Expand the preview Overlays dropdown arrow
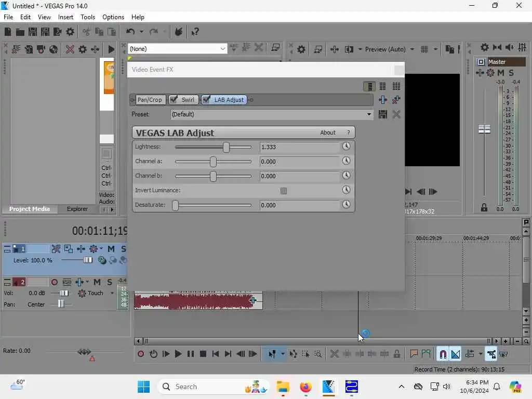 435,49
